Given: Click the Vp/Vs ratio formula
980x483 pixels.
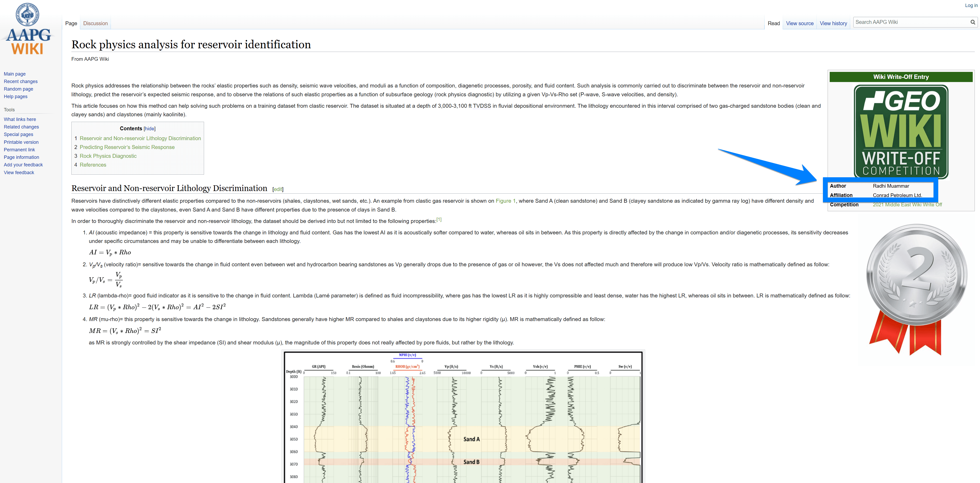Looking at the screenshot, I should click(105, 280).
